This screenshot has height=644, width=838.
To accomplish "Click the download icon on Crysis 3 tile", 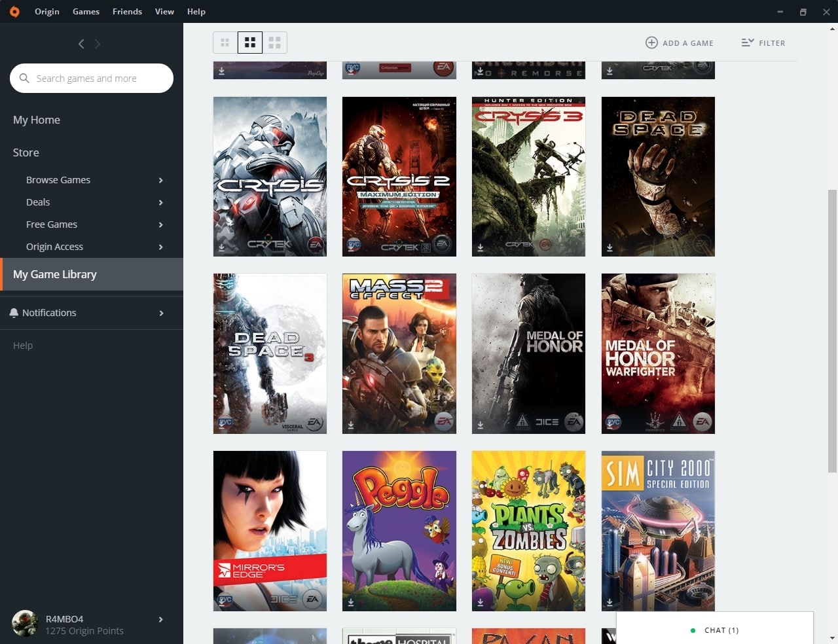I will [x=480, y=248].
